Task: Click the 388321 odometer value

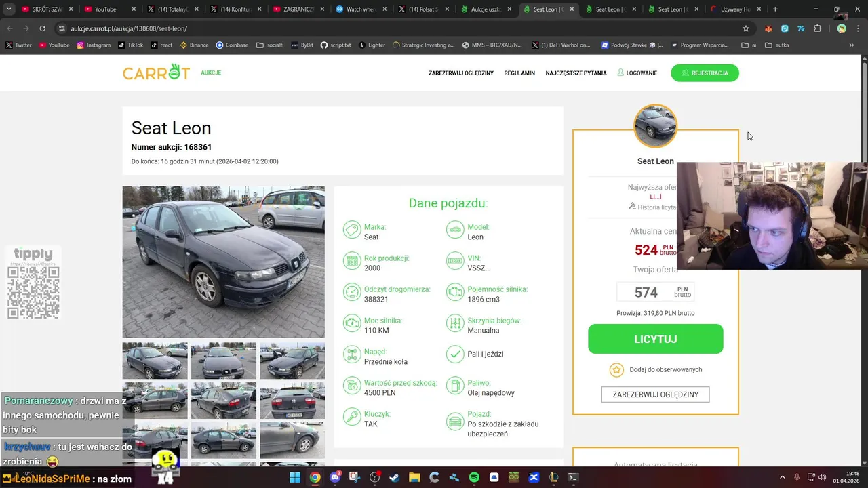Action: [376, 300]
